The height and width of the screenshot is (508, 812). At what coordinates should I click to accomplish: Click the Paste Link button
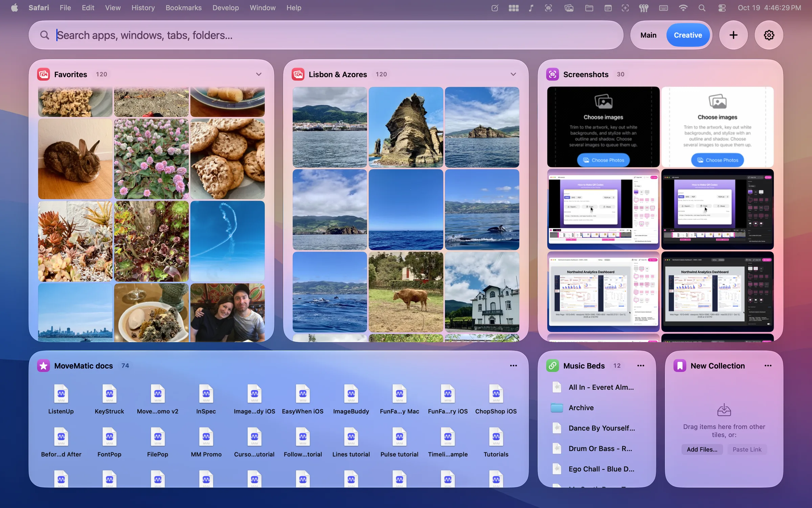tap(747, 449)
